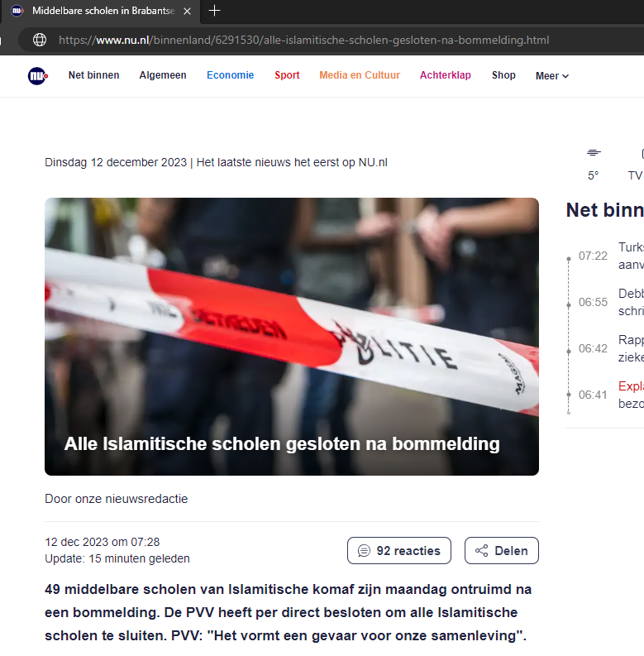
Task: Click the NU.nl logo
Action: pyautogui.click(x=38, y=75)
